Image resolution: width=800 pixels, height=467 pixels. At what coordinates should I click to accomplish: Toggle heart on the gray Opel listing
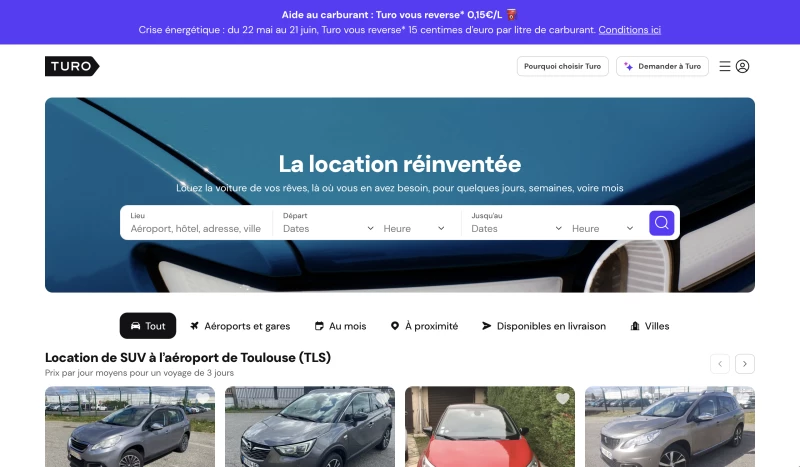click(383, 399)
